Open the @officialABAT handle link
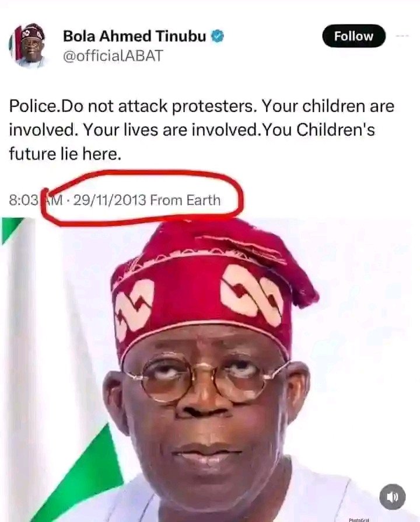 tap(113, 55)
